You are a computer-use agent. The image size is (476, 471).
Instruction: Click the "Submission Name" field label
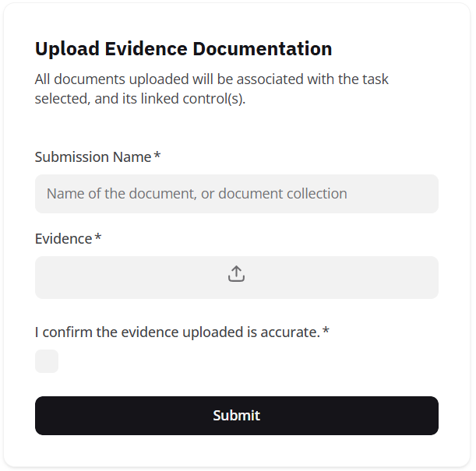(x=93, y=157)
